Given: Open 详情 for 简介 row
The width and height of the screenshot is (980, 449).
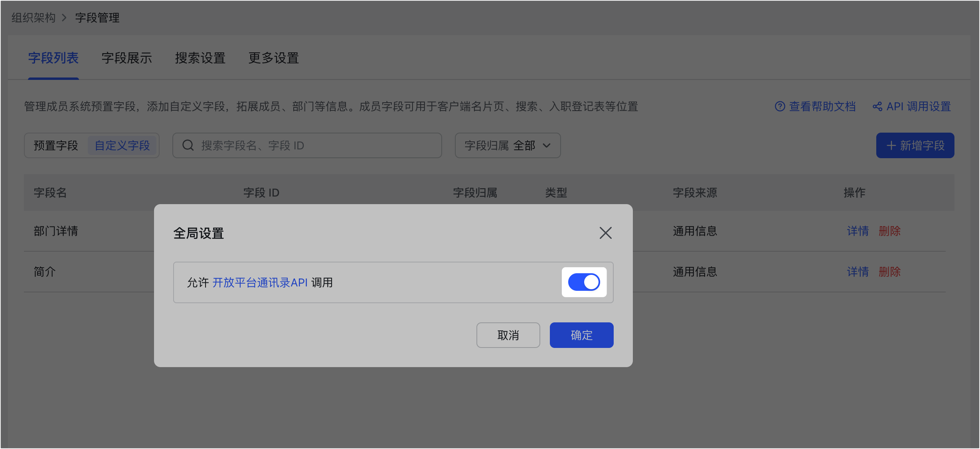Looking at the screenshot, I should (858, 272).
